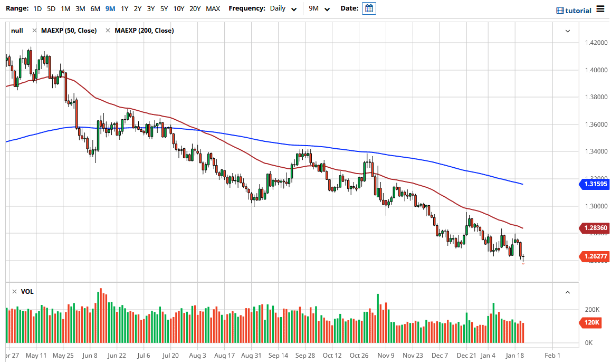
Task: Select the 3Y range
Action: click(x=151, y=8)
